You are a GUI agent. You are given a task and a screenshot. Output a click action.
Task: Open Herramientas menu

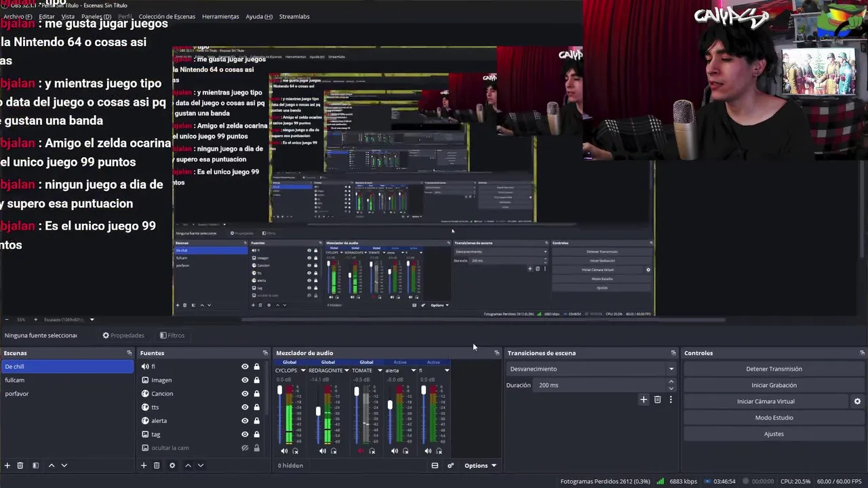tap(220, 16)
